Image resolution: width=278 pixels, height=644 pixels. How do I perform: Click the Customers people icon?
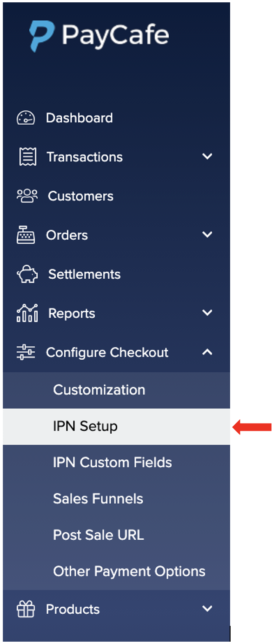[x=26, y=196]
